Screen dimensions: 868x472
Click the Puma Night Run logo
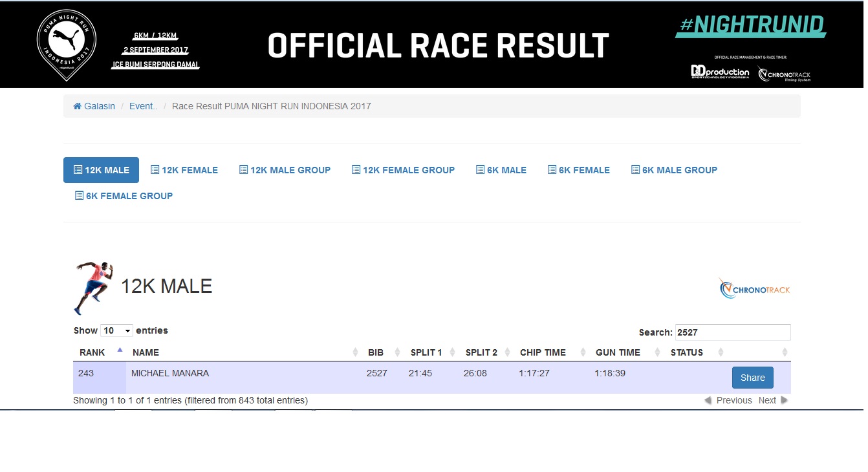pos(67,45)
